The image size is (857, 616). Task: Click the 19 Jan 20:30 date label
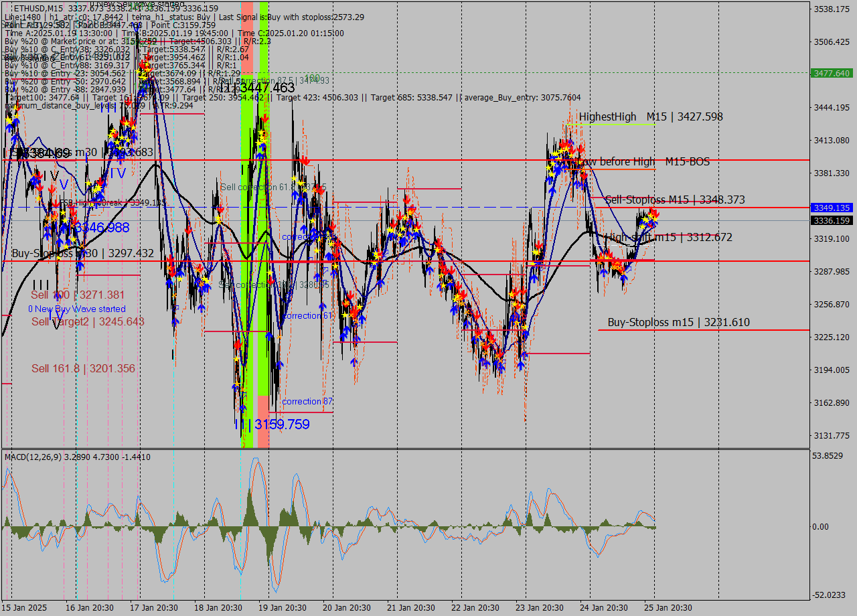pyautogui.click(x=283, y=608)
